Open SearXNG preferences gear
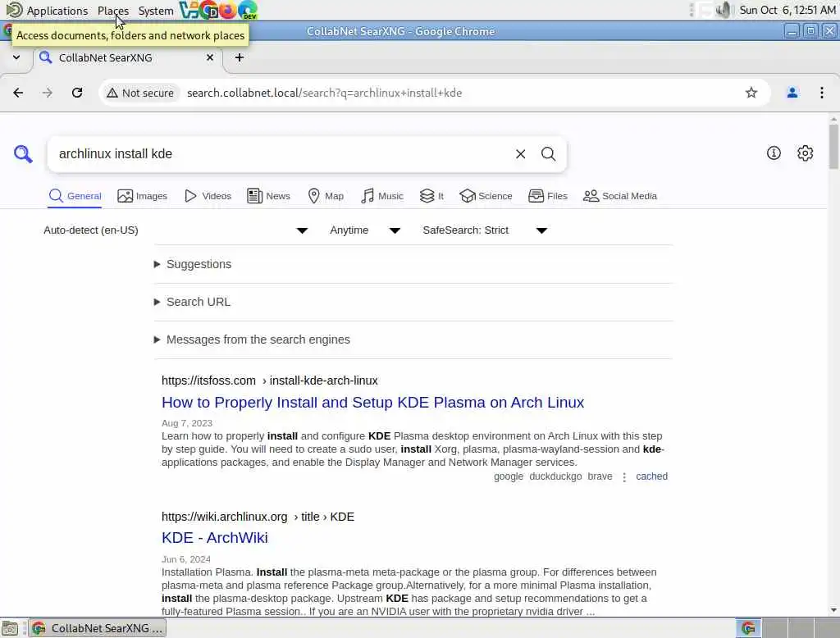This screenshot has height=638, width=840. click(806, 153)
